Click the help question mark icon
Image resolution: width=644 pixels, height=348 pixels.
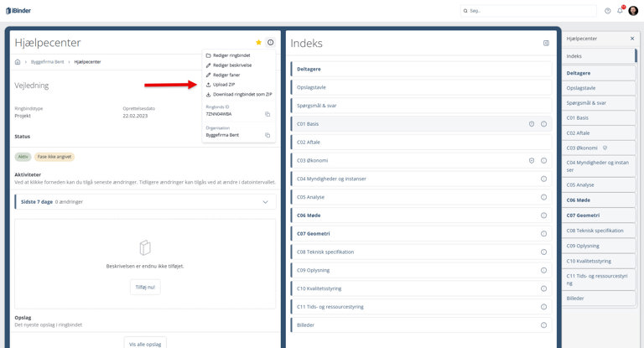pos(607,11)
